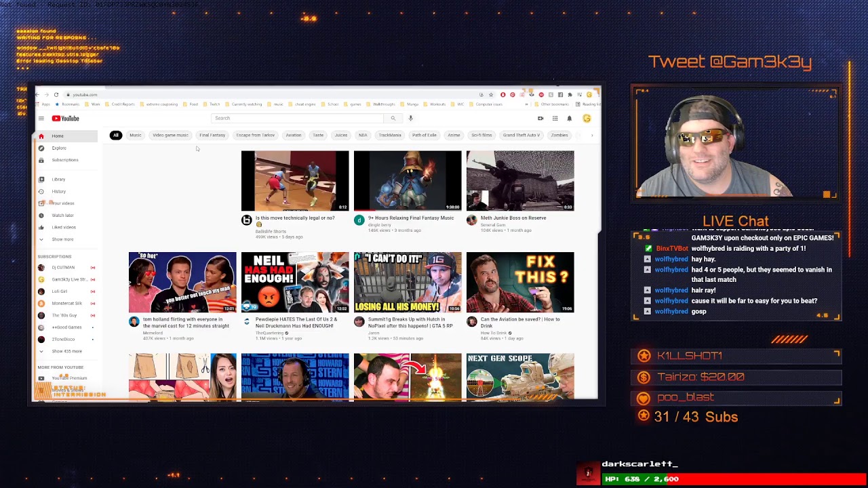
Task: Go to Home in the sidebar
Action: (67, 136)
